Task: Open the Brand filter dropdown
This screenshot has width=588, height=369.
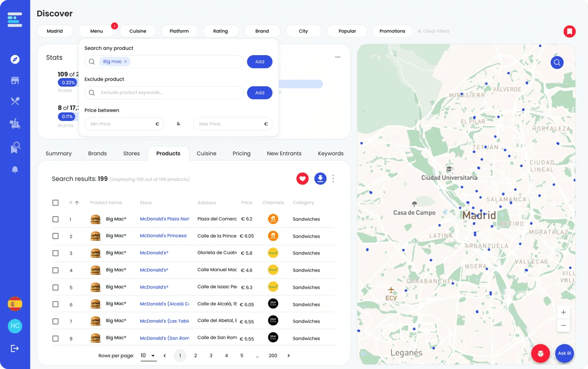Action: 262,31
